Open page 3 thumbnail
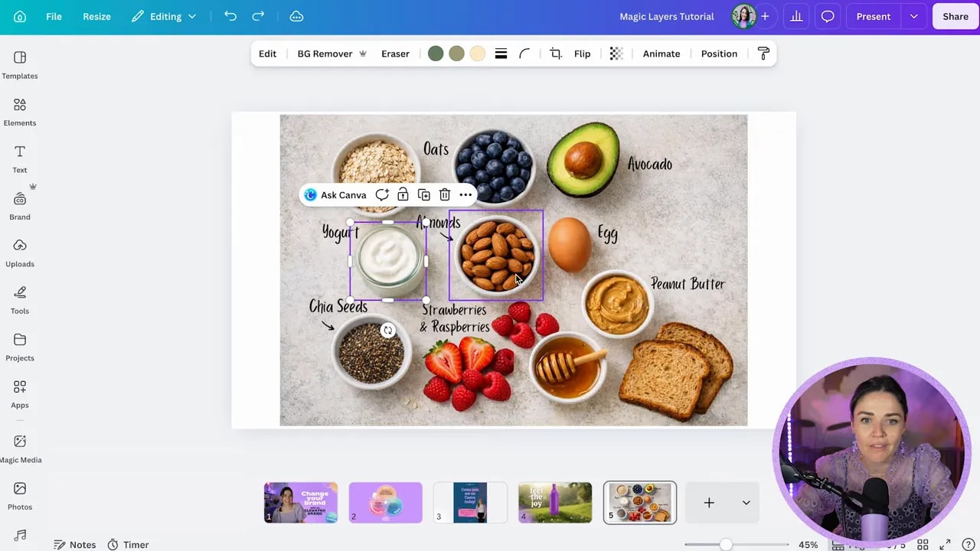 pyautogui.click(x=470, y=503)
